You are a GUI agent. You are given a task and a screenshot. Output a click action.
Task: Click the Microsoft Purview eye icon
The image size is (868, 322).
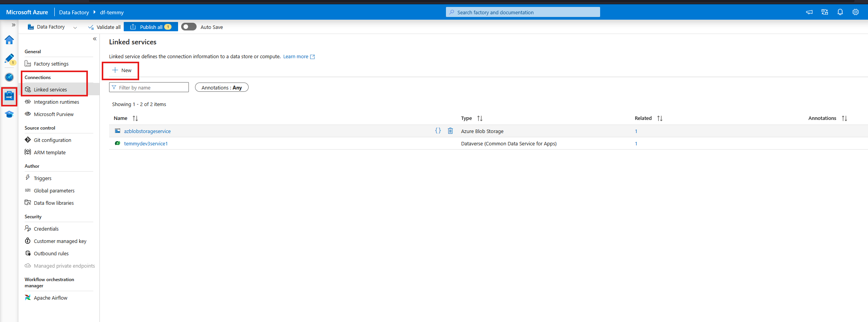(x=28, y=114)
